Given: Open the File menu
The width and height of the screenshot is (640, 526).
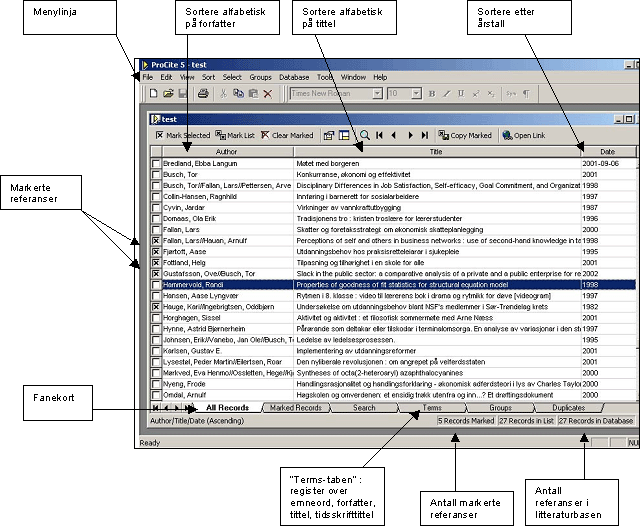Looking at the screenshot, I should (x=147, y=77).
